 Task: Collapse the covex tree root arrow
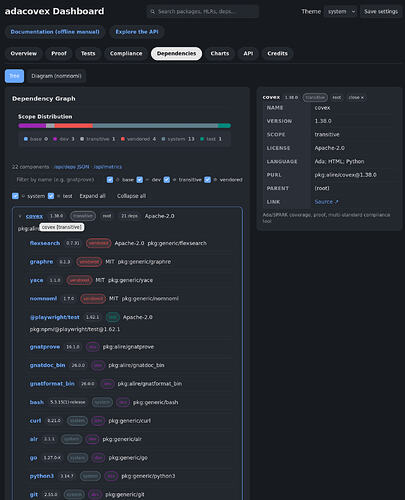click(20, 216)
